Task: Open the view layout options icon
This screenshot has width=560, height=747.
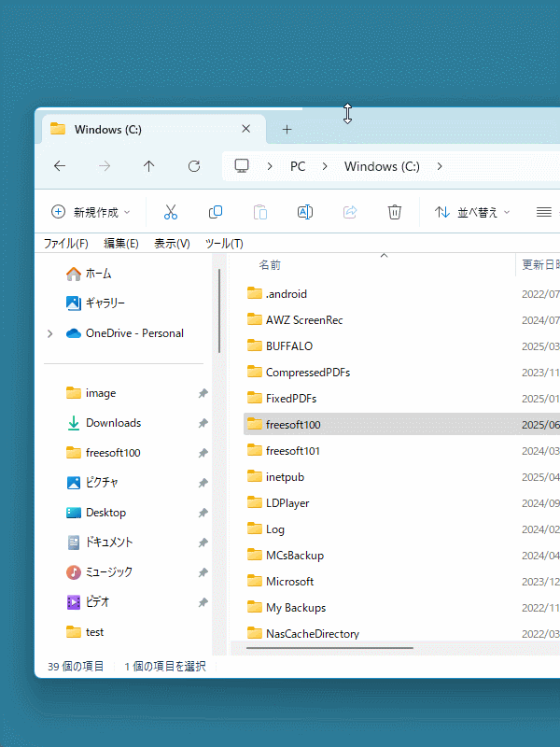Action: (x=544, y=212)
